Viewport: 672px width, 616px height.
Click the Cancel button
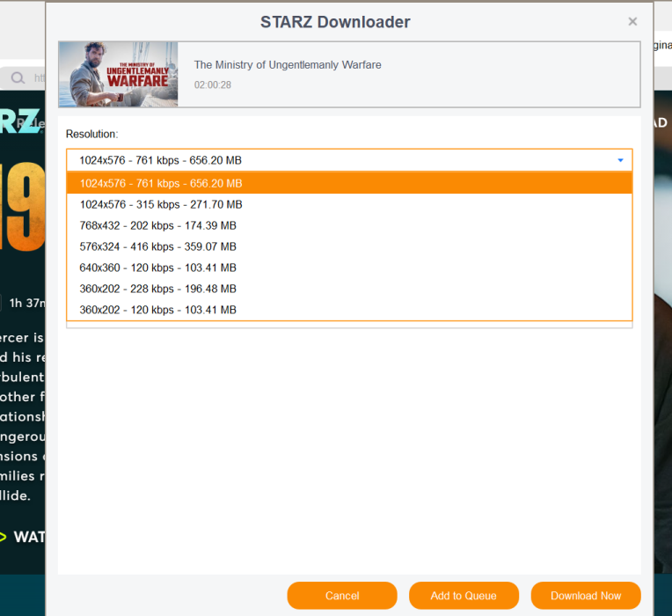click(342, 596)
